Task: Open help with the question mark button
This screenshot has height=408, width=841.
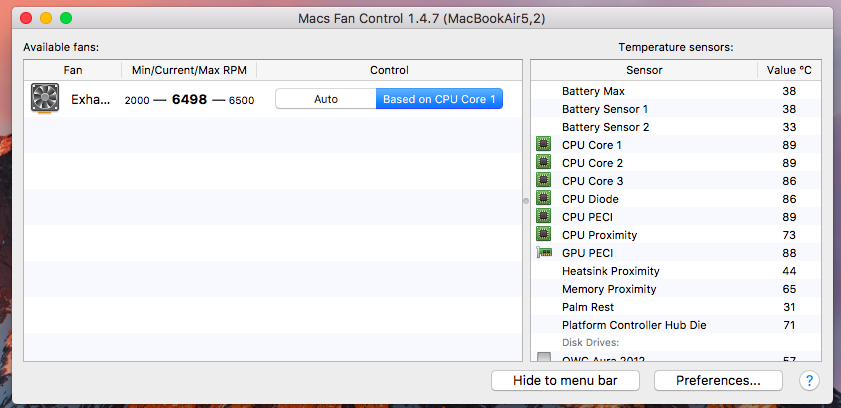Action: coord(809,381)
